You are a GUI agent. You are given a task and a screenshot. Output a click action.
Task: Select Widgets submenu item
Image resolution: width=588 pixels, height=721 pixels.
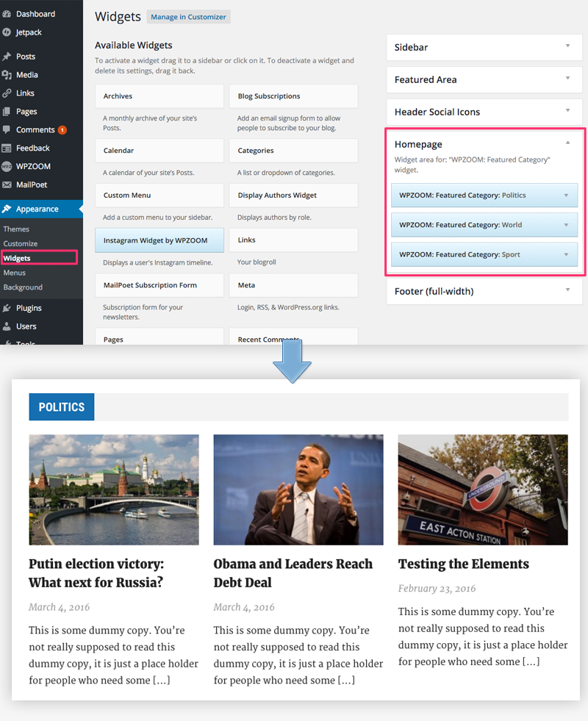(17, 259)
